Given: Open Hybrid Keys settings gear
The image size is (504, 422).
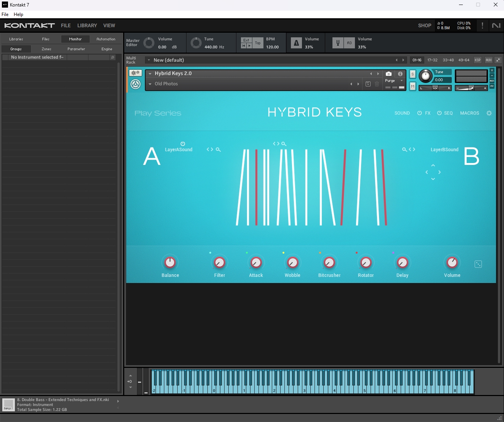Looking at the screenshot, I should pyautogui.click(x=489, y=113).
